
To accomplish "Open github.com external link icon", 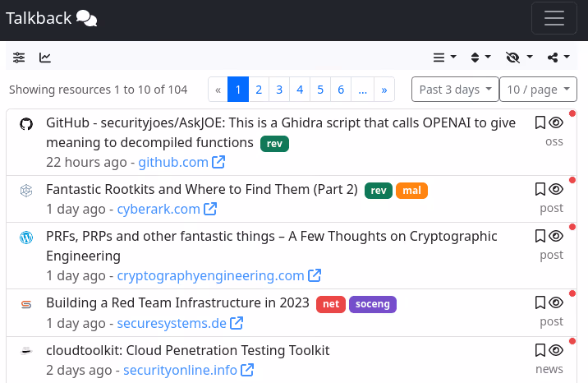I will click(x=218, y=162).
